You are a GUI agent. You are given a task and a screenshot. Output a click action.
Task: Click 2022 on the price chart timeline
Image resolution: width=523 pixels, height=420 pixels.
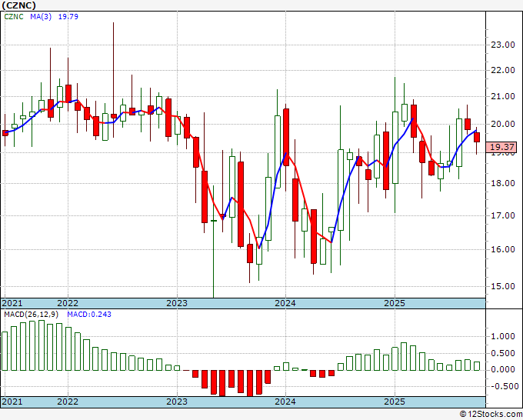coord(68,303)
